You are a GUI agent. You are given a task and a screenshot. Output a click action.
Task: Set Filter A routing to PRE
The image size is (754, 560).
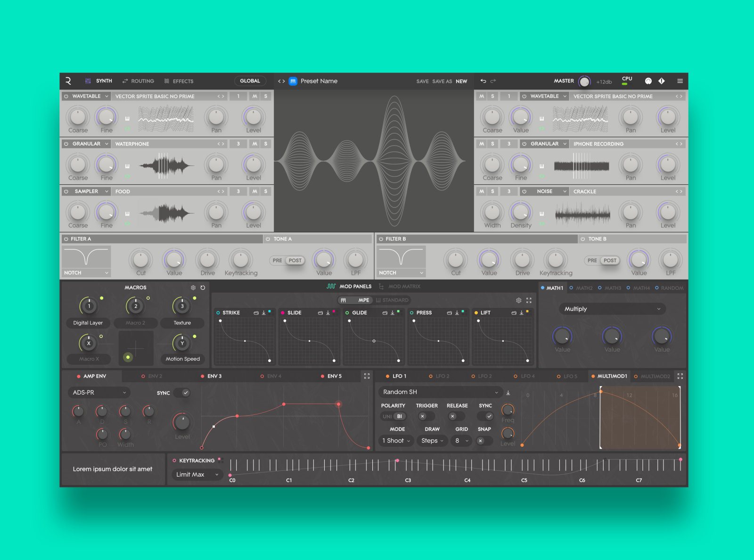click(278, 260)
